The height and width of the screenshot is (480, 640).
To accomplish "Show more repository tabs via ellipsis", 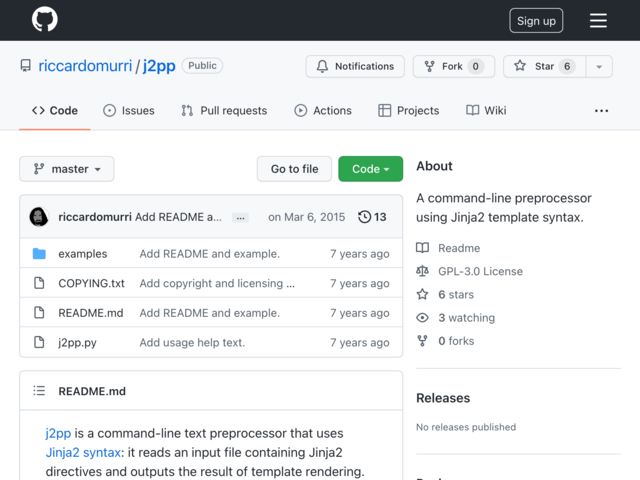I will pos(601,111).
